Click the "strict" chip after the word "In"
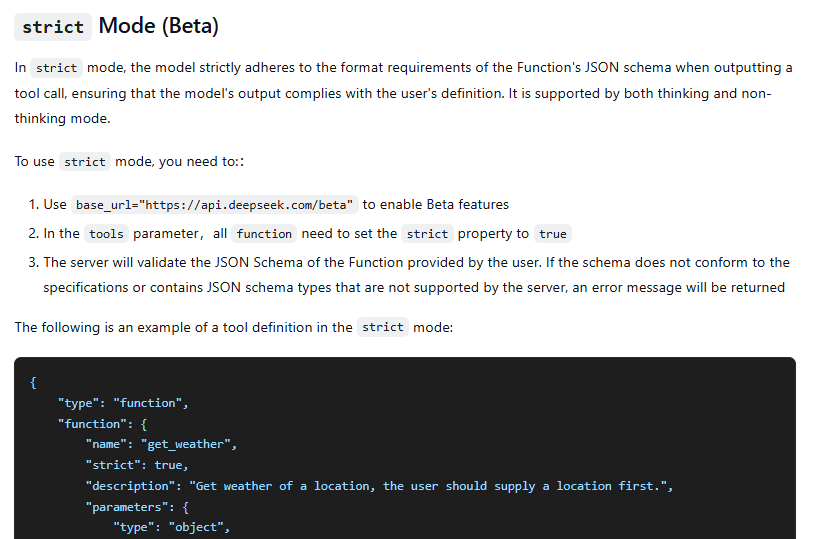The image size is (822, 539). [57, 68]
